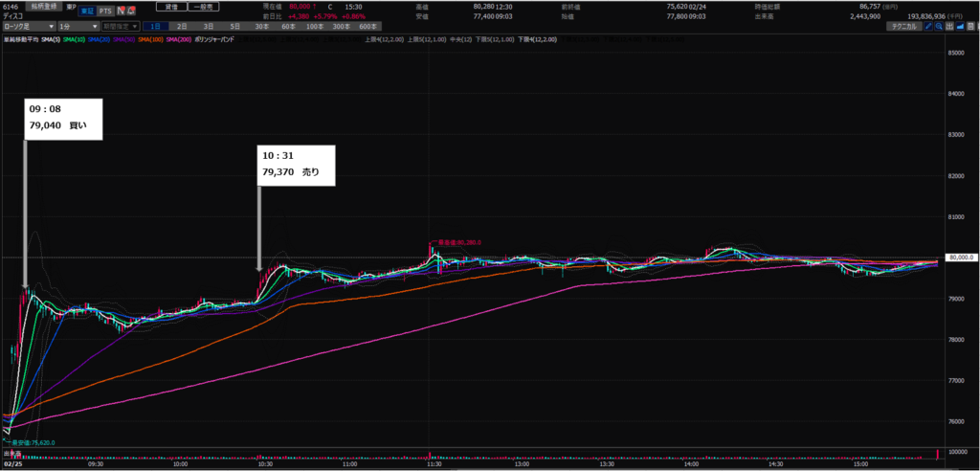This screenshot has width=980, height=471.
Task: Click the pencil drawing tool icon
Action: coord(928,27)
